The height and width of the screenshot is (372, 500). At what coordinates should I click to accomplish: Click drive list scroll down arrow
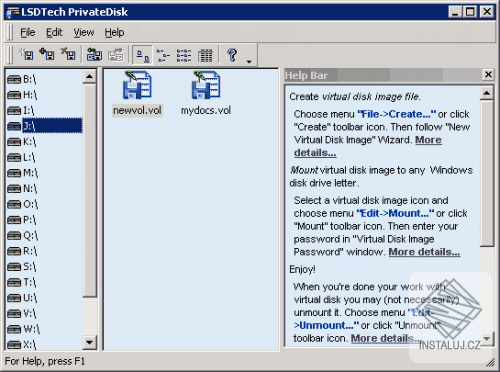click(89, 342)
